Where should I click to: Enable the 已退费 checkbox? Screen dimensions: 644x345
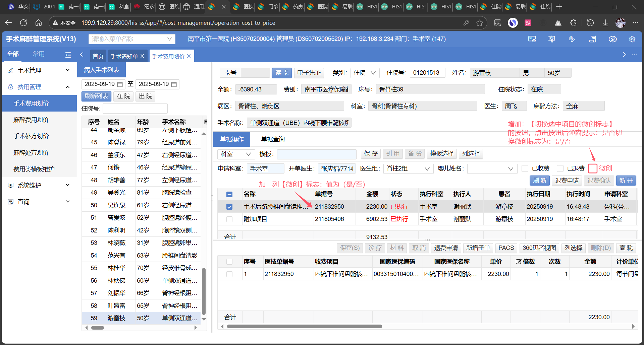[560, 168]
